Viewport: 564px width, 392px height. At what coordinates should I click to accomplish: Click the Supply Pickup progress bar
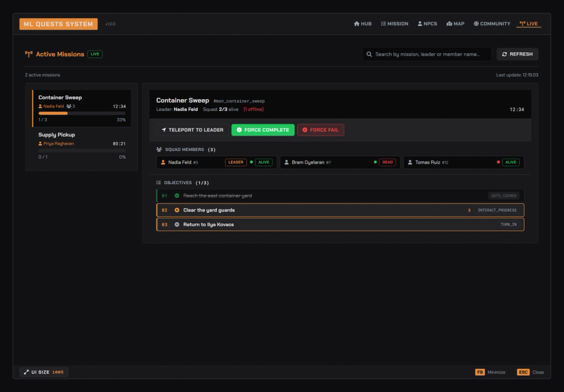(x=82, y=150)
